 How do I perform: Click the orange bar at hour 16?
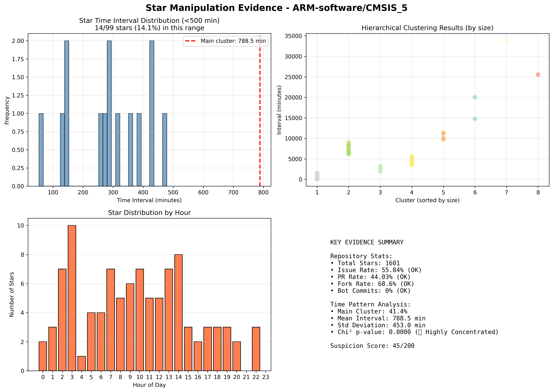click(198, 356)
